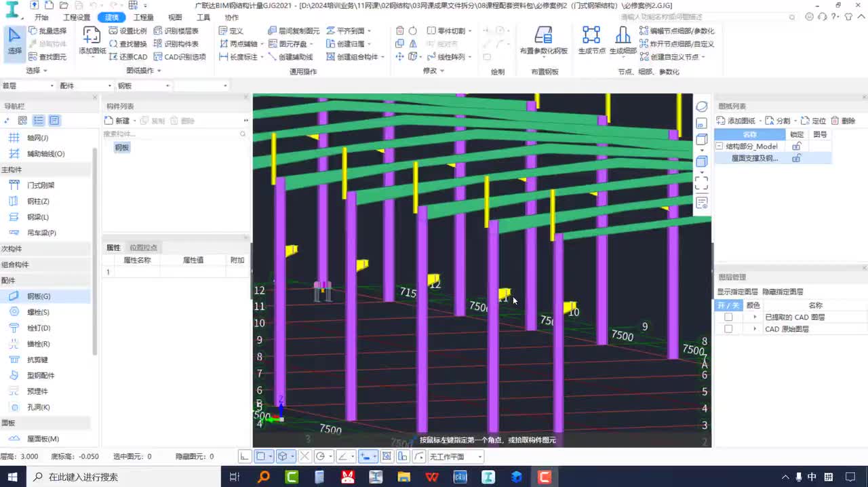Click 删除 in the drawing list panel

click(x=844, y=121)
